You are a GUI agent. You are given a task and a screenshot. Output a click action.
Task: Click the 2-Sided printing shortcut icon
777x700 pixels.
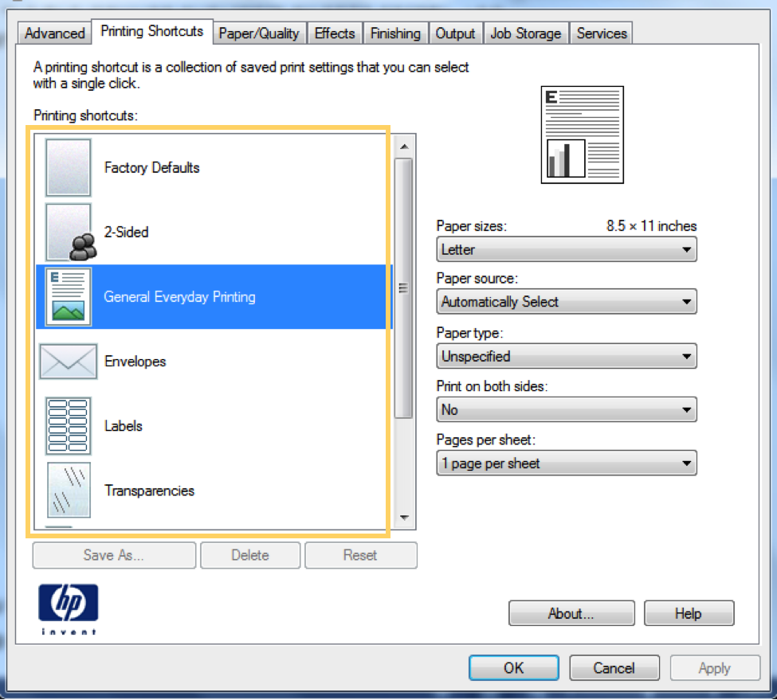(68, 233)
